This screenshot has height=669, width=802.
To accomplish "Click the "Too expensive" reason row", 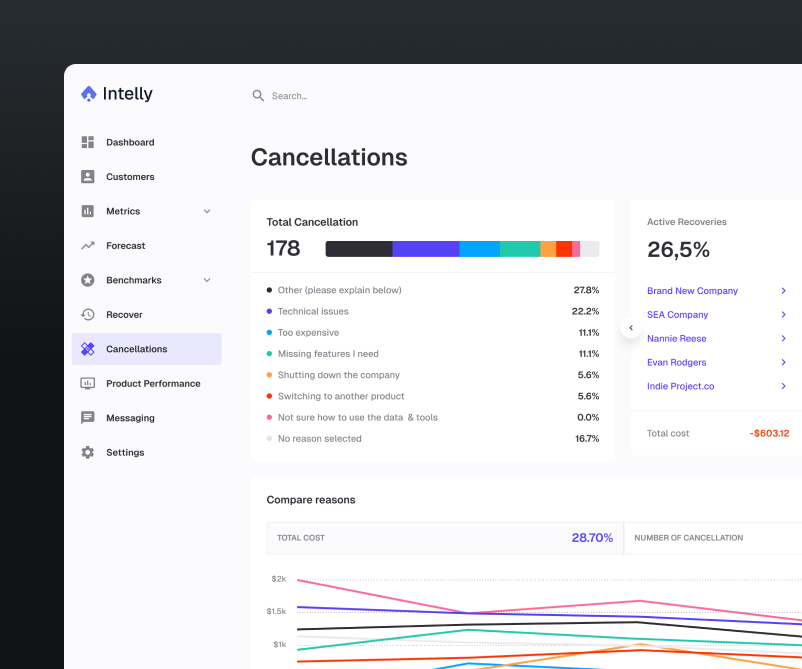I will (433, 332).
